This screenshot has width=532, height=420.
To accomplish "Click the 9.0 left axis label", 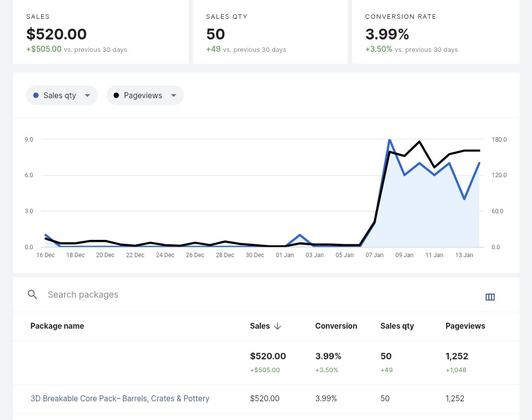I will (29, 140).
